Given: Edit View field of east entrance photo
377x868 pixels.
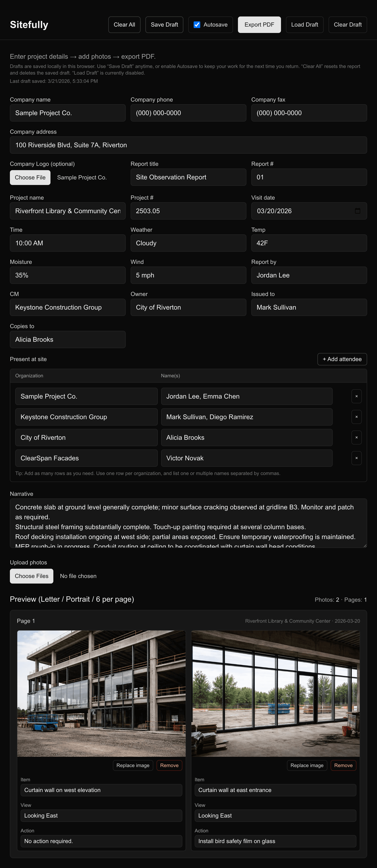Looking at the screenshot, I should coord(276,816).
